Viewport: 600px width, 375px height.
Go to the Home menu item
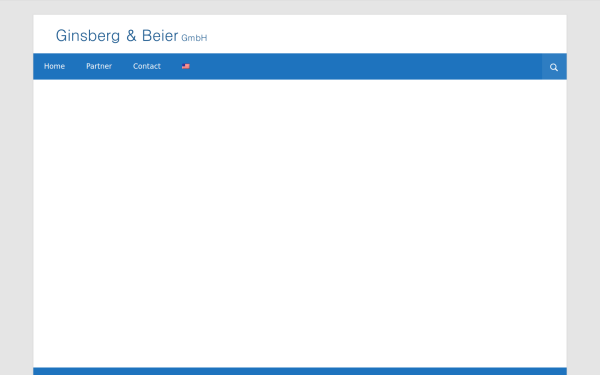point(54,66)
